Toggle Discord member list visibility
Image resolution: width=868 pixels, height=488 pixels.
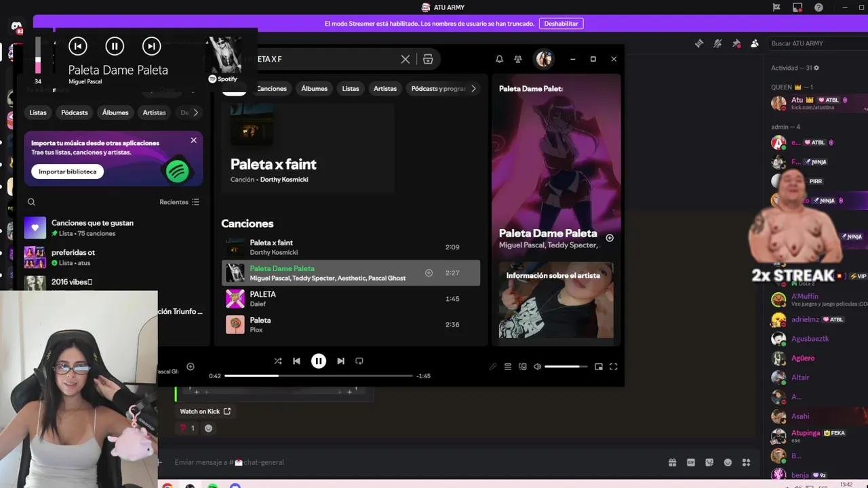pyautogui.click(x=755, y=43)
